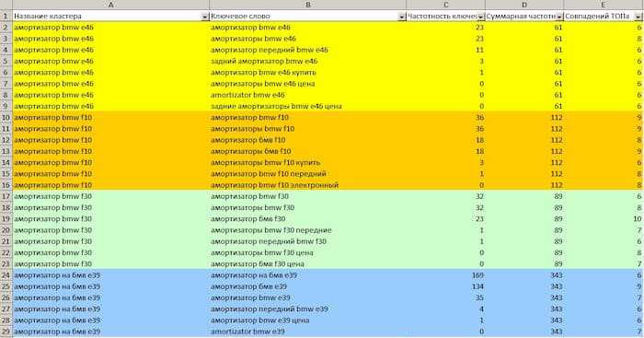The height and width of the screenshot is (338, 644).
Task: Select cell амортизатор бмв f30 цена
Action: click(307, 264)
